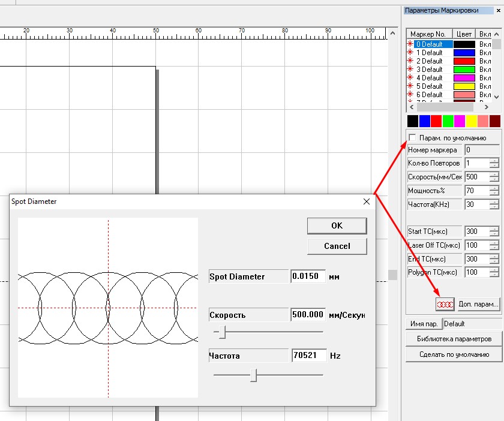Select the '5 Default' marker row
Viewport: 504px width, 421px height.
click(429, 86)
